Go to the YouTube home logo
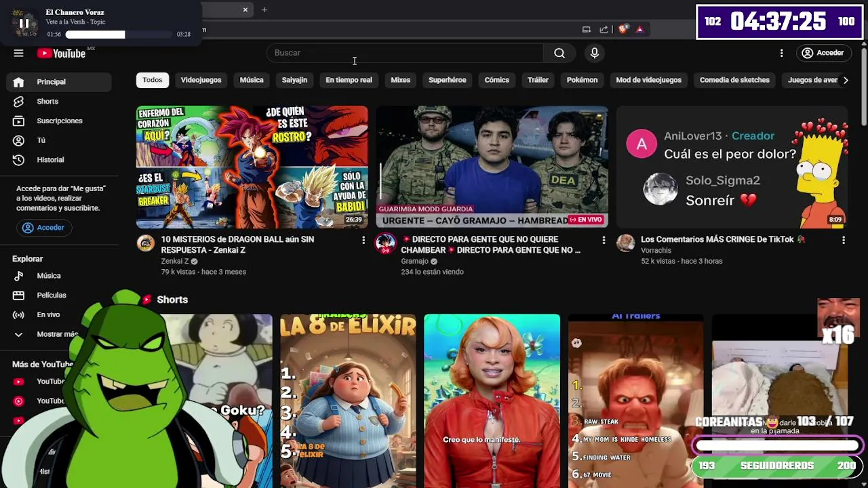This screenshot has height=488, width=868. point(61,54)
